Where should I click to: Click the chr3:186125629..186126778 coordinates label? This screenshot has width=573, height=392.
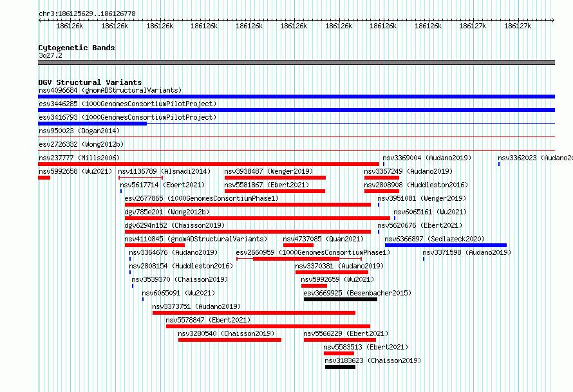pyautogui.click(x=87, y=14)
